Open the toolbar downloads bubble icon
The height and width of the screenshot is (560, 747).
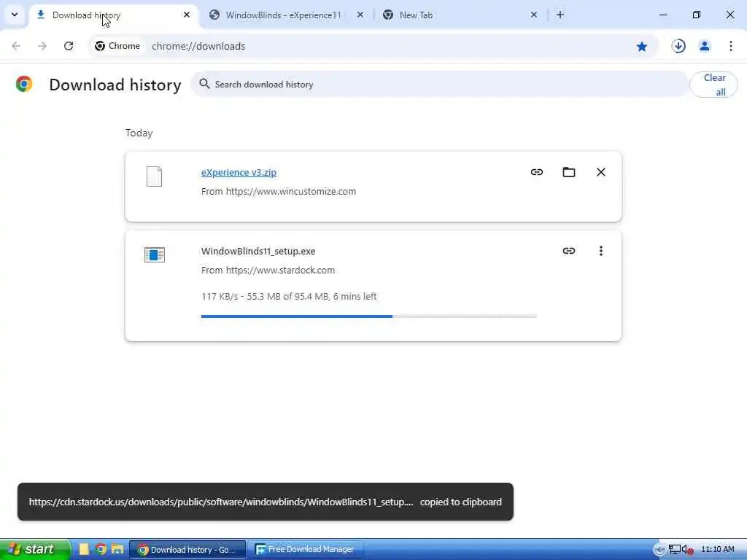pos(678,46)
